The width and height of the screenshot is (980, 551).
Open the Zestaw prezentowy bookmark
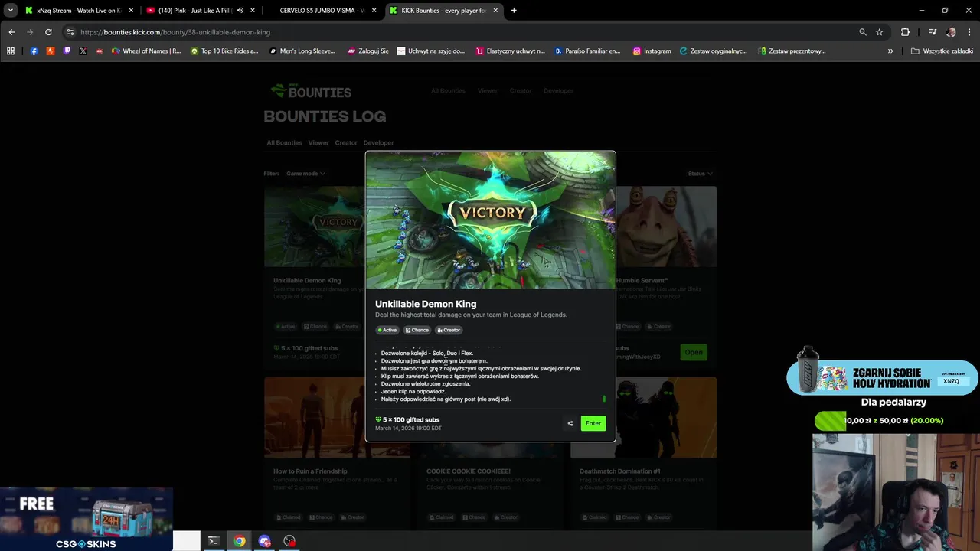[792, 51]
